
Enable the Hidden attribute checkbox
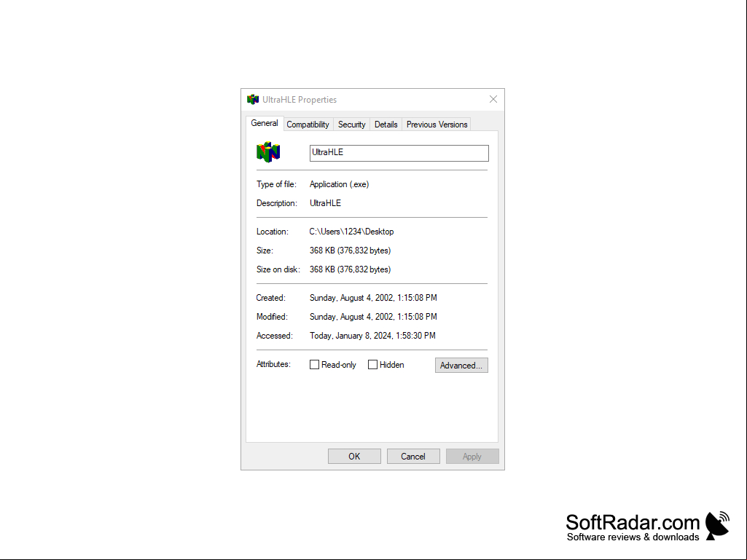[373, 365]
